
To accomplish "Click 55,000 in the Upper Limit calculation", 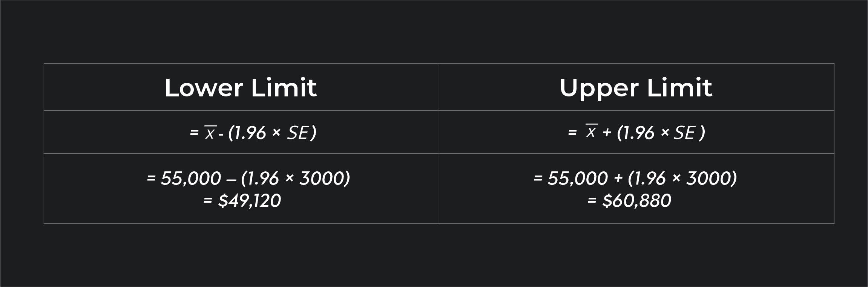I will click(578, 178).
